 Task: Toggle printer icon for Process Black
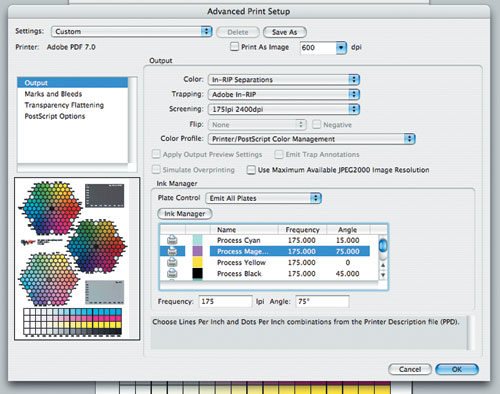(172, 273)
